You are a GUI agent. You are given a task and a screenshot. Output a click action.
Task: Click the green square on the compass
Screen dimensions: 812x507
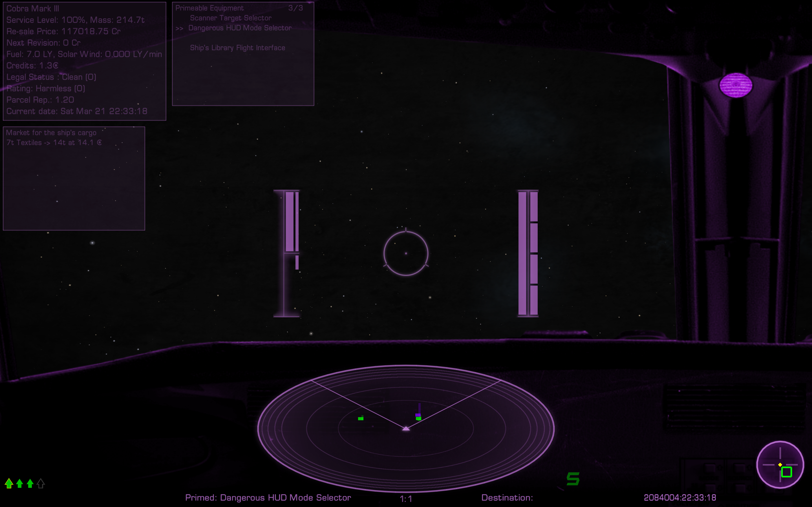tap(787, 472)
